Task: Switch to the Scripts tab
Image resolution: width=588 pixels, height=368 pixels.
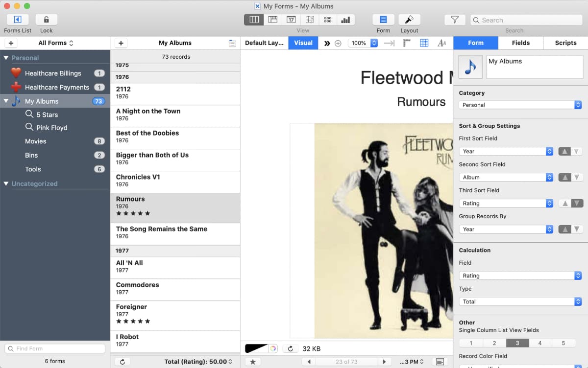Action: click(x=565, y=43)
